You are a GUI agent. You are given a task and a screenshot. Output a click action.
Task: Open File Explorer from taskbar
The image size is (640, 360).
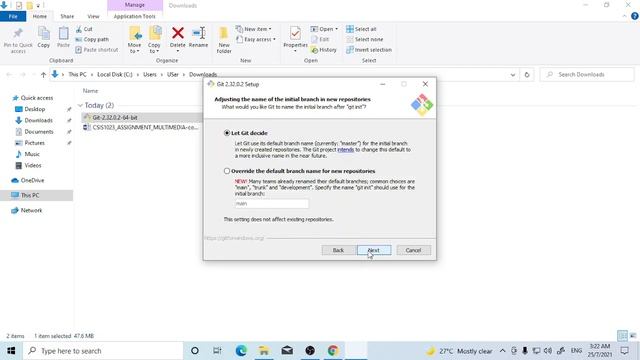coord(264,351)
